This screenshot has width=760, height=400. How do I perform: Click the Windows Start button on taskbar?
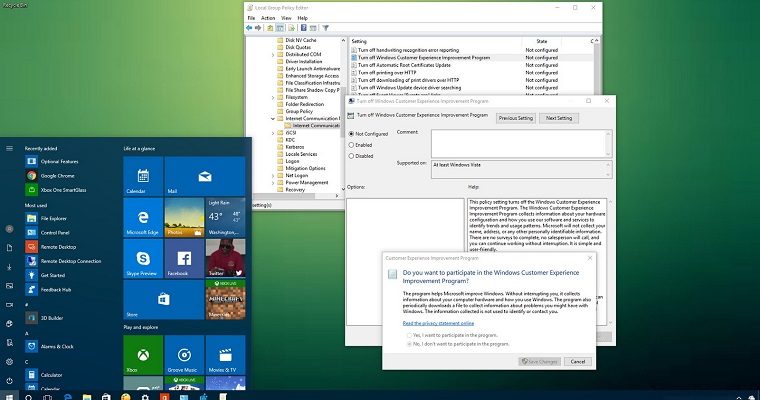click(x=9, y=397)
